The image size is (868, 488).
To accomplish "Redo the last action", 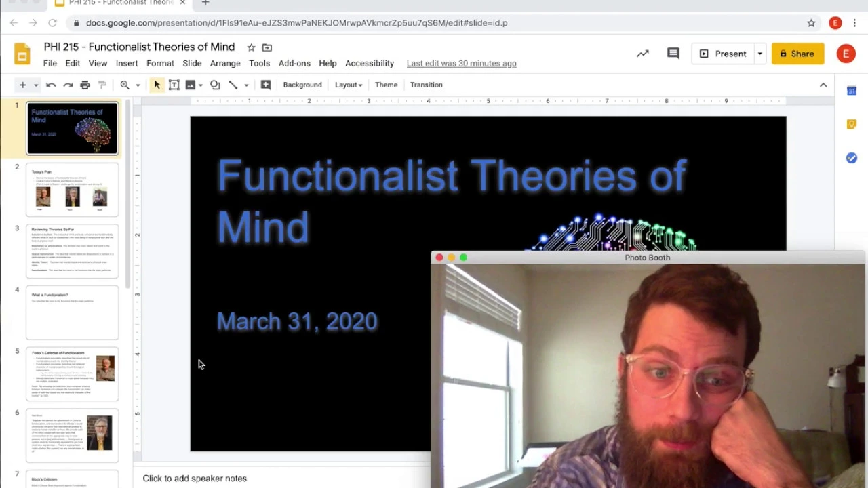I will coord(68,85).
